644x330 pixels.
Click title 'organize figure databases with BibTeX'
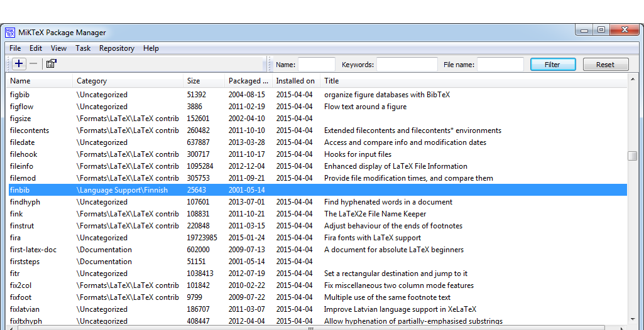pos(387,95)
